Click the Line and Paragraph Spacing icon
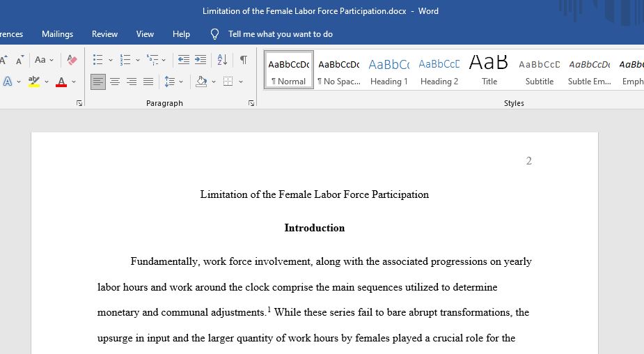The image size is (644, 354). 170,82
